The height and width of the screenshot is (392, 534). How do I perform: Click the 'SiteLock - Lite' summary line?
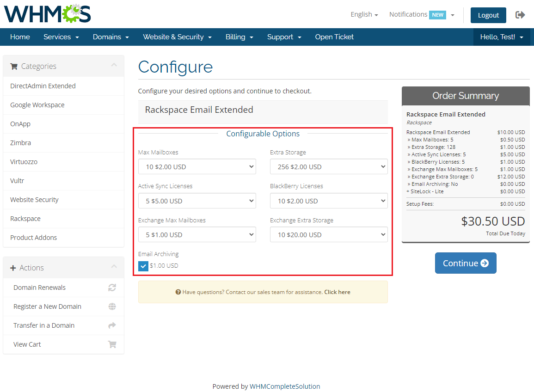pyautogui.click(x=466, y=191)
